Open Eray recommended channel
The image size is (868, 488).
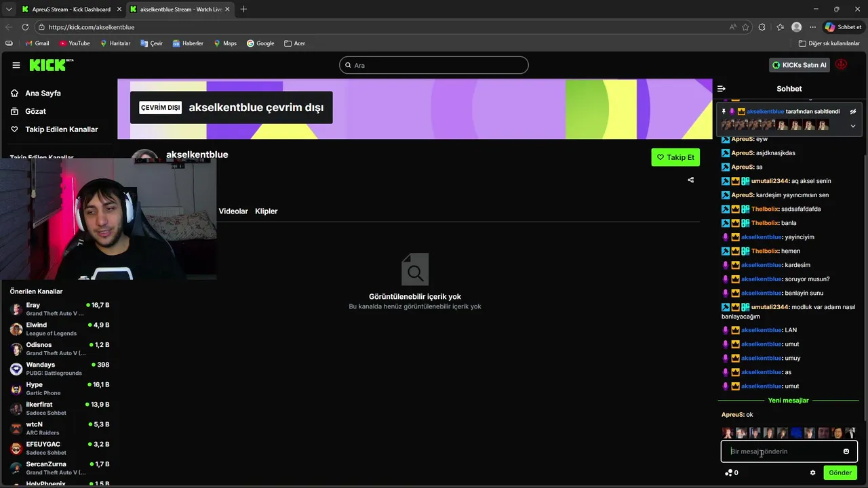tap(60, 309)
